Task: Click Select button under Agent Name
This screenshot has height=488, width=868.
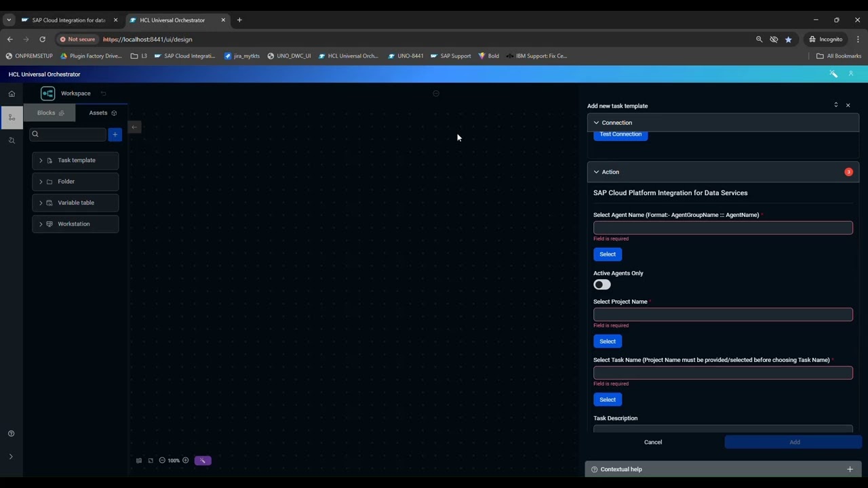Action: tap(608, 254)
